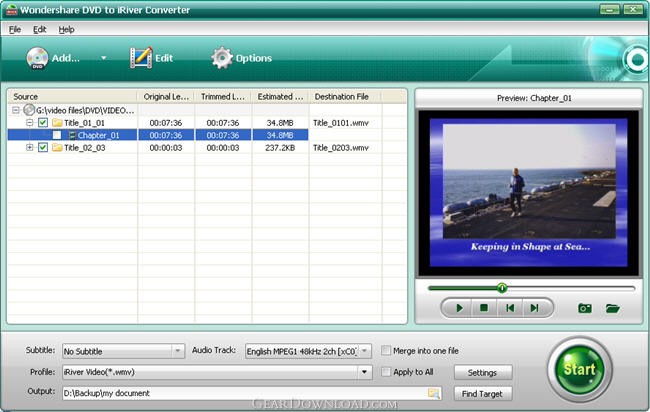This screenshot has height=412, width=650.
Task: Jump to previous chapter in preview
Action: coord(510,308)
